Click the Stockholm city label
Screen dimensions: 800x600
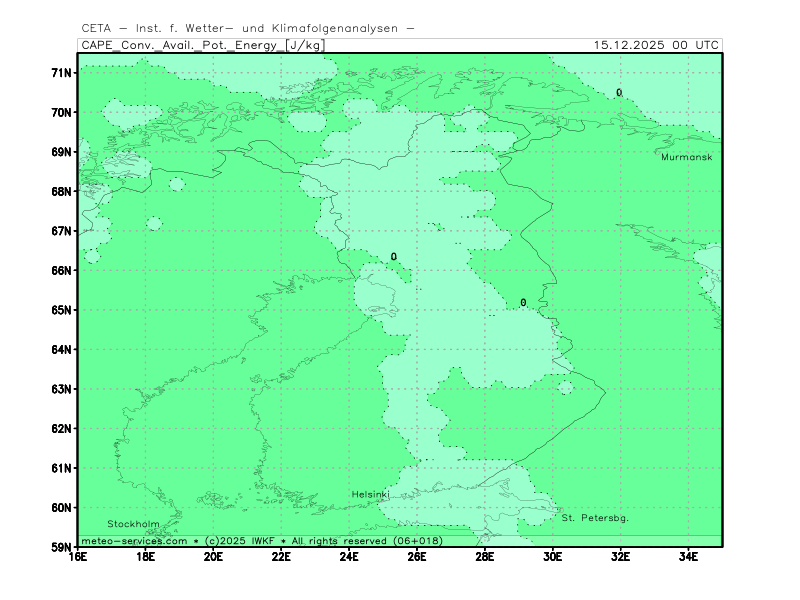click(133, 524)
